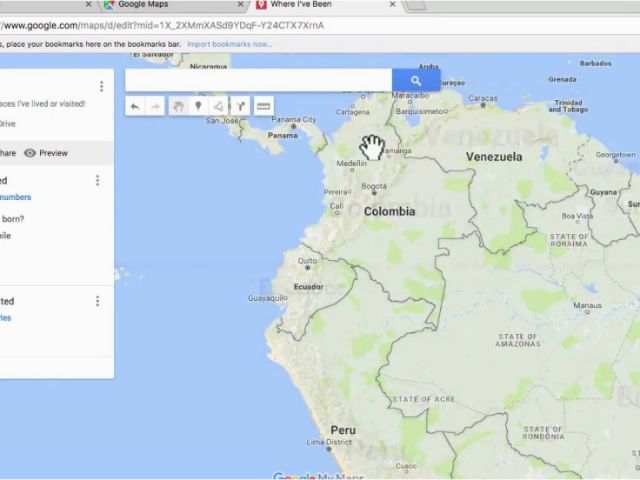Click the Barbados label
Image resolution: width=640 pixels, height=480 pixels.
[x=596, y=64]
